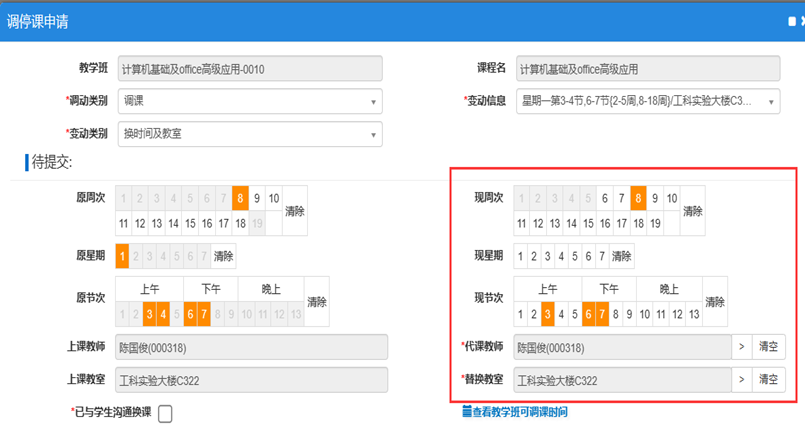Clear the 原周次 week selection
The image size is (805, 436).
[x=295, y=211]
